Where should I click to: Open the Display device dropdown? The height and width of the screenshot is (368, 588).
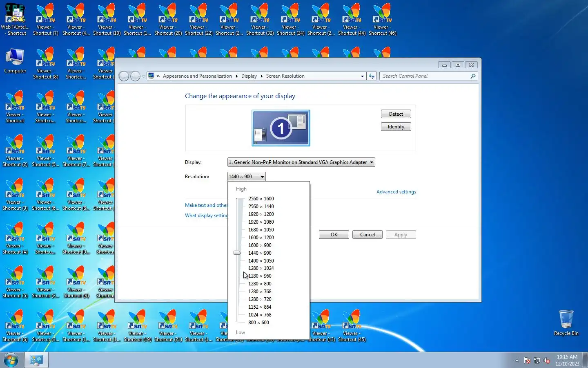click(301, 162)
